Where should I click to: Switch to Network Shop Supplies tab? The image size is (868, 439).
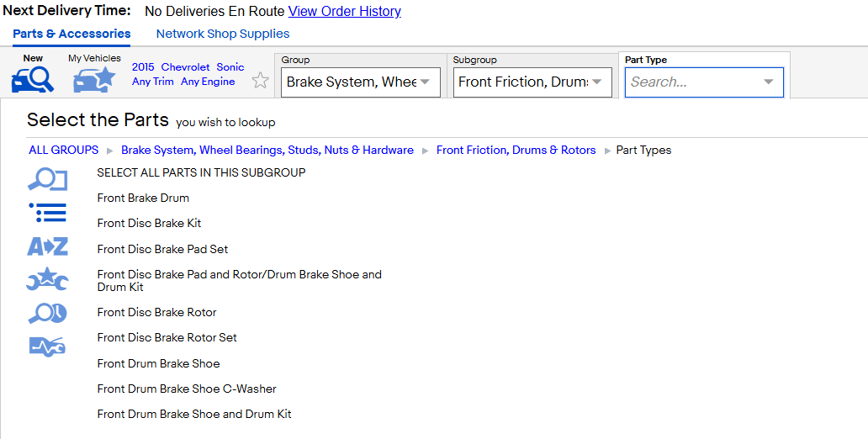[223, 34]
